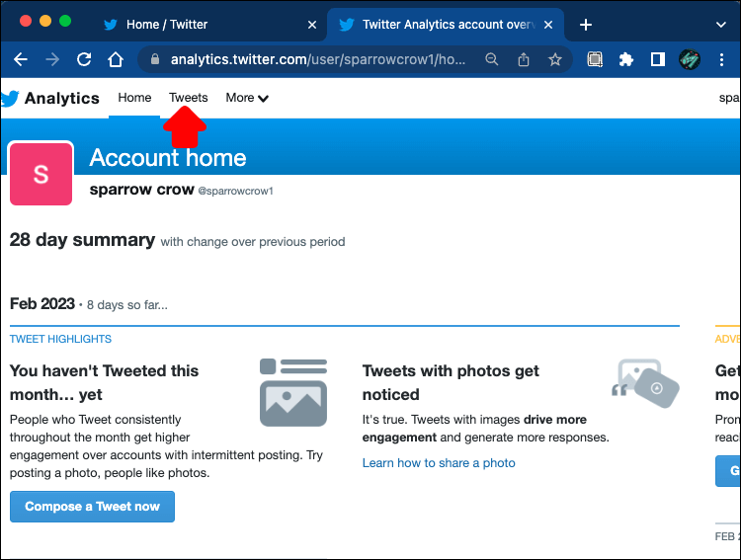Screen dimensions: 741x560
Task: Close the Twitter Analytics tab
Action: (x=548, y=25)
